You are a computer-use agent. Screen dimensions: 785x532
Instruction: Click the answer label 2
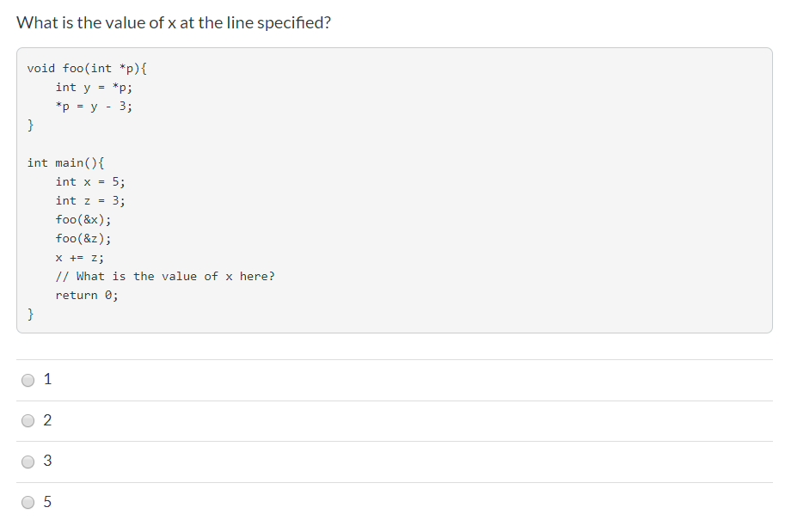[46, 419]
